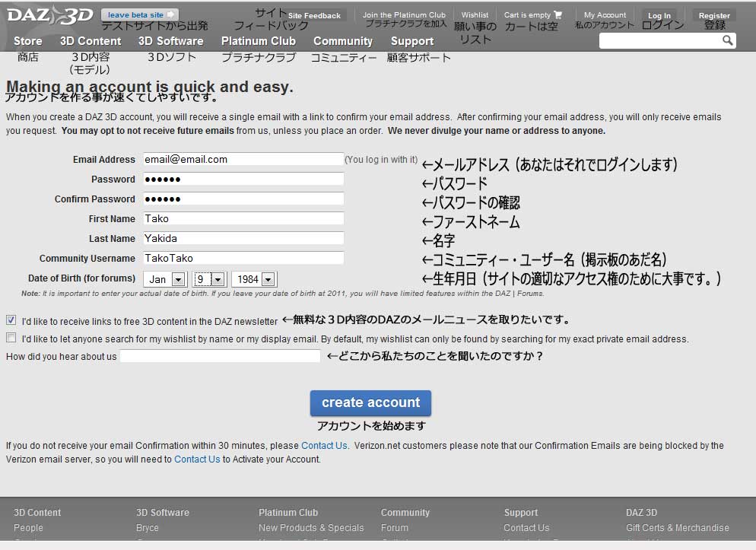Open the birth day dropdown (9)
Viewport: 756px width, 550px height.
[x=210, y=279]
